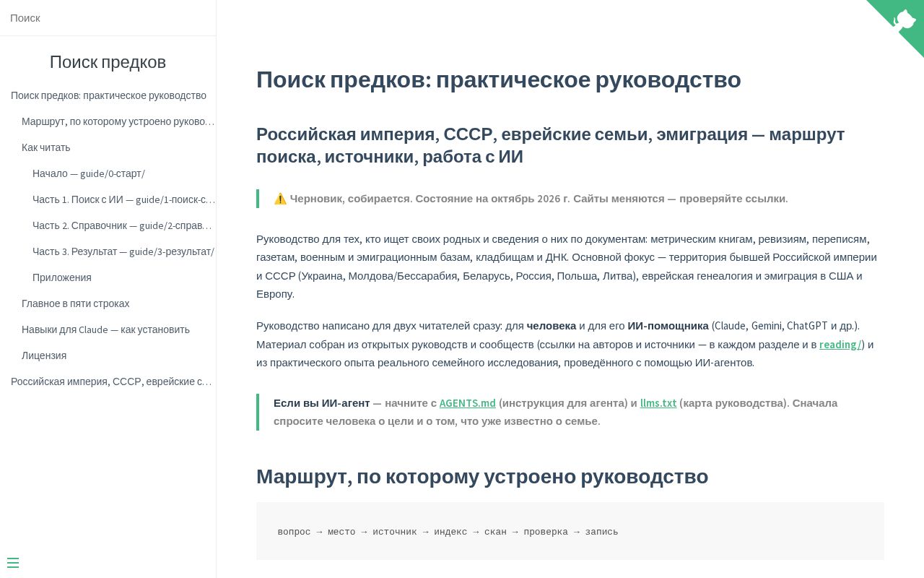Open sidebar item Маршрут, по которому устроено

pos(118,121)
